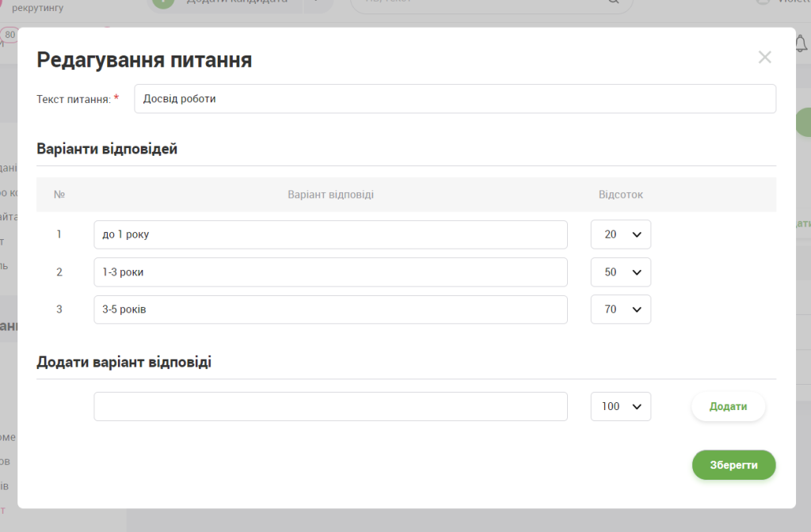Save changes with the Зберегти button
The image size is (811, 532).
734,465
